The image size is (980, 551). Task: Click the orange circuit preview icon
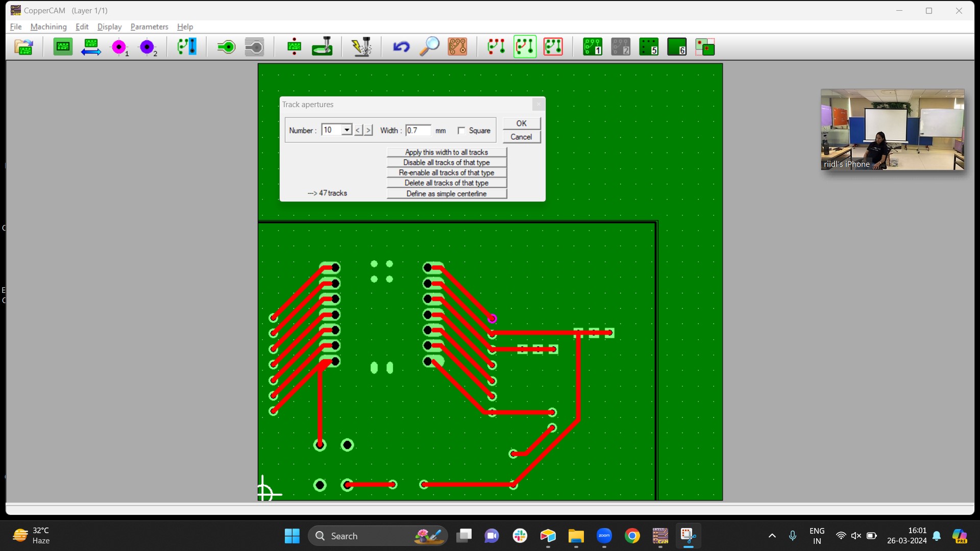click(457, 47)
